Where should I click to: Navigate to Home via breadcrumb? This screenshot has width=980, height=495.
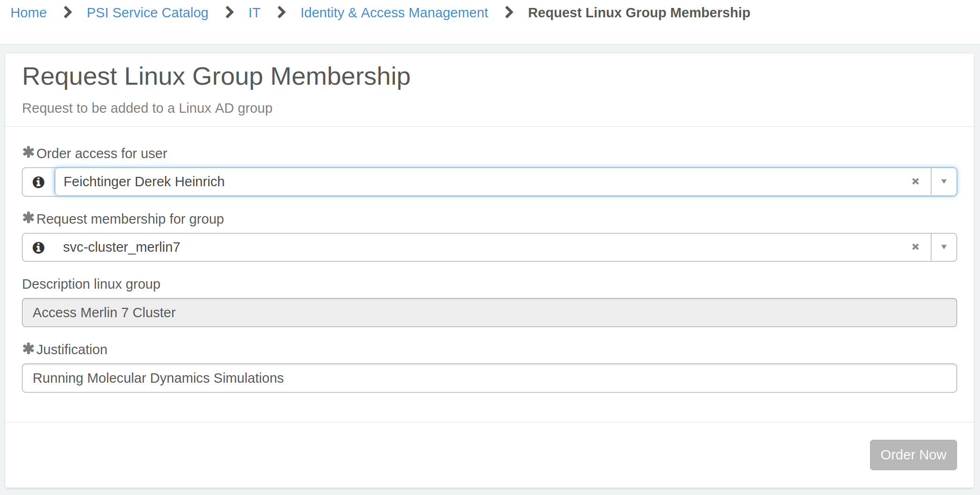click(29, 13)
